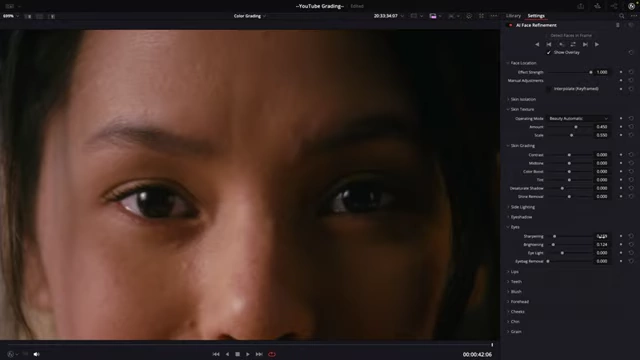The image size is (640, 360).
Task: Click the viewer scrubber bar playhead
Action: click(492, 345)
